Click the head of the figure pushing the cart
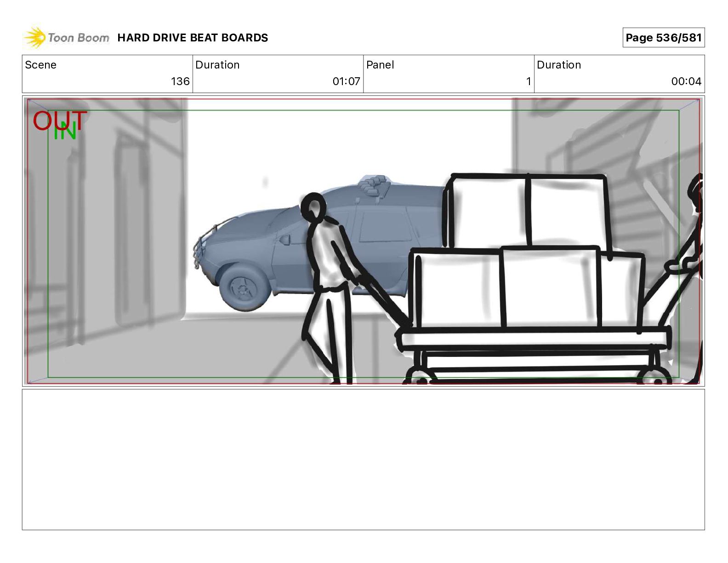The image size is (728, 563). (x=313, y=208)
